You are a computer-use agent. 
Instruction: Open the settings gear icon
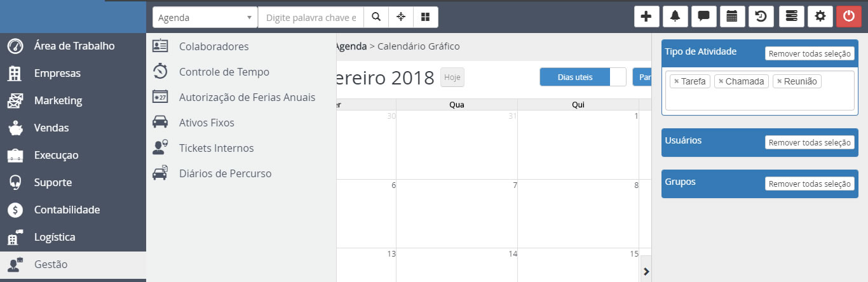click(x=820, y=17)
